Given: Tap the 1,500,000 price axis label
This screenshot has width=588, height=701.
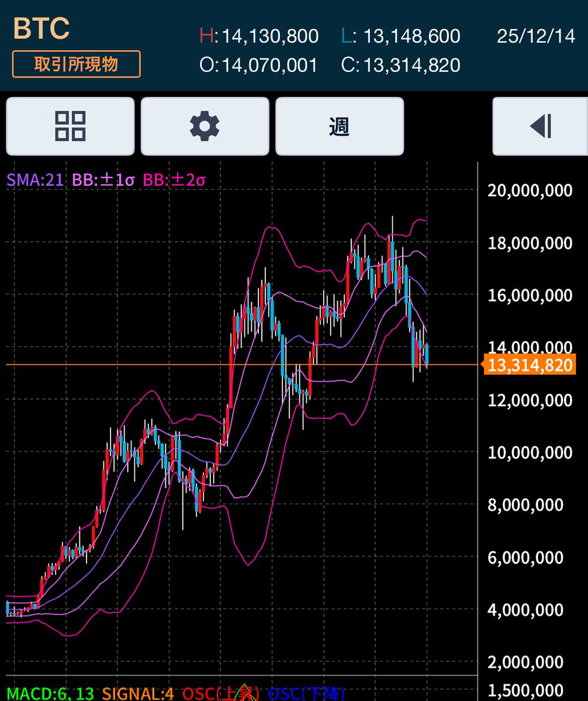Looking at the screenshot, I should (525, 690).
